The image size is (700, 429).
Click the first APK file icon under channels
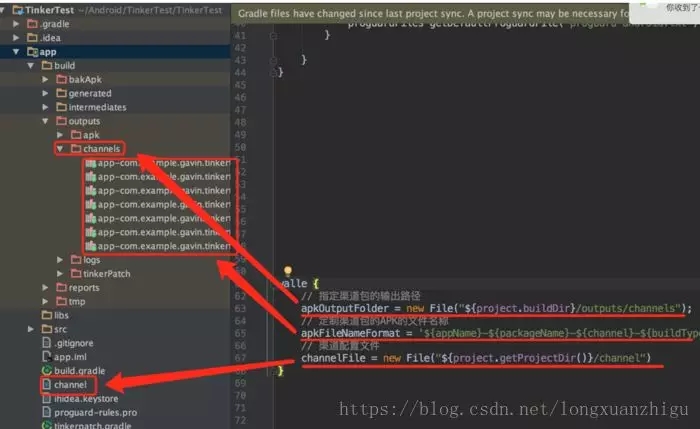pyautogui.click(x=90, y=163)
